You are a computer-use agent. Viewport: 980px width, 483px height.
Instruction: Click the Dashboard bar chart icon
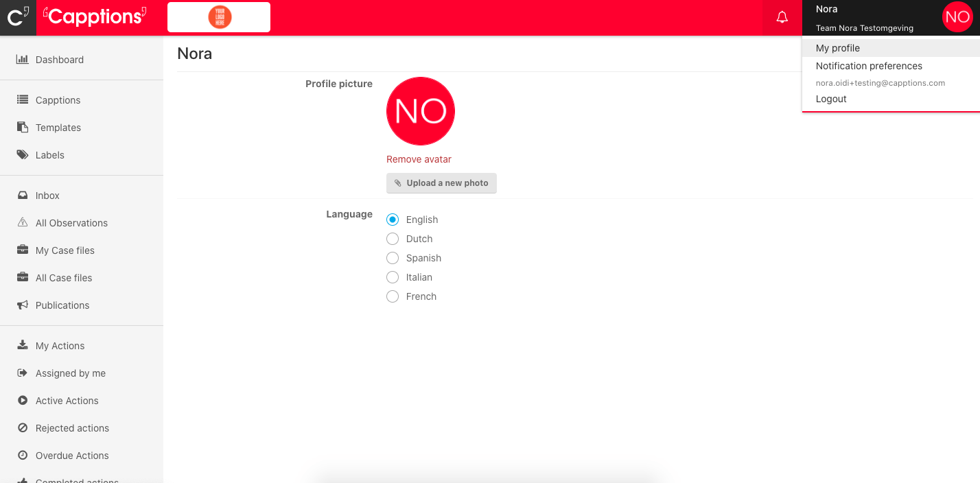coord(22,60)
